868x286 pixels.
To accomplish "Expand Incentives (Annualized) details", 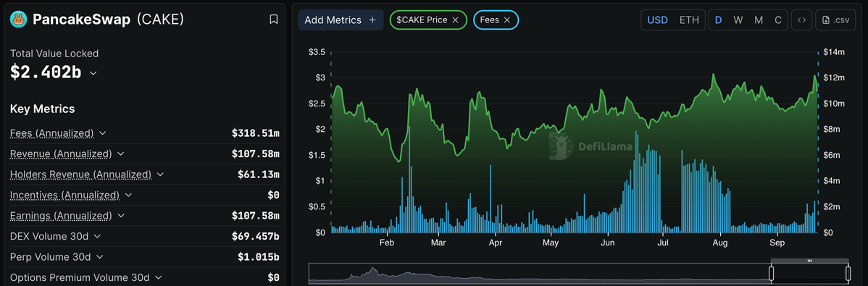I will (128, 195).
